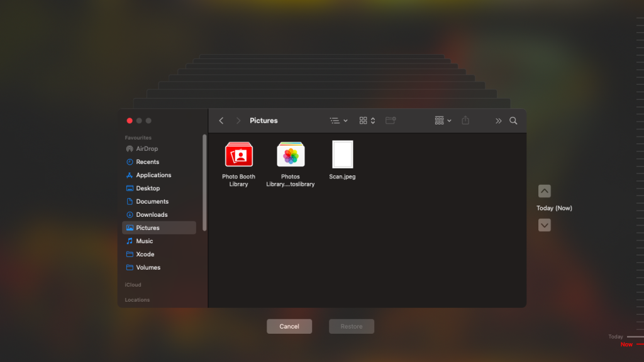
Task: Click the Restore button
Action: pos(352,326)
